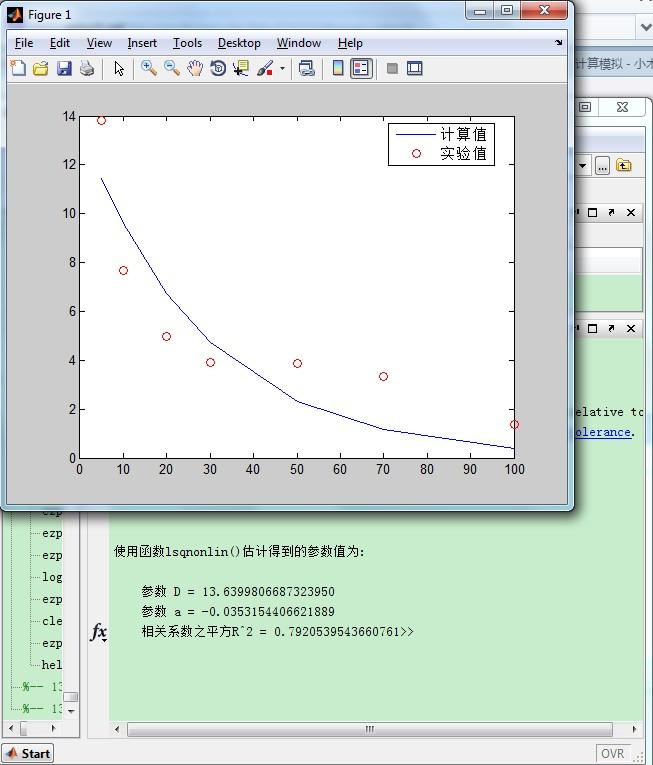Dock Figure 1 using the corner arrow
Screen dimensions: 653x765
pyautogui.click(x=559, y=42)
